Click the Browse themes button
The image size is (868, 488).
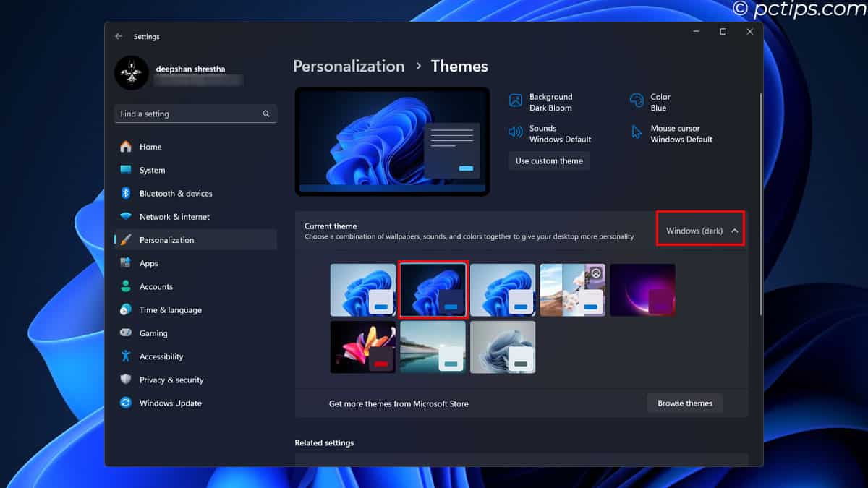coord(684,403)
